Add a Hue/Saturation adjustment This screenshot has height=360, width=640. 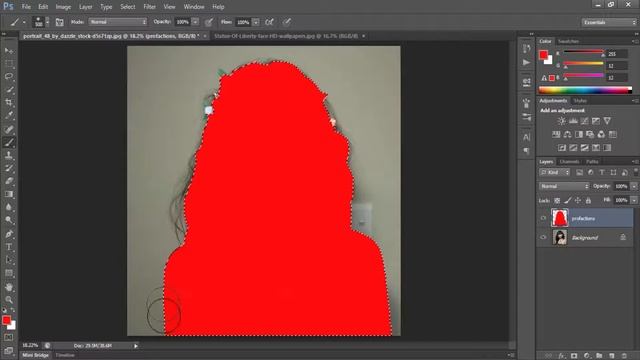(x=556, y=134)
